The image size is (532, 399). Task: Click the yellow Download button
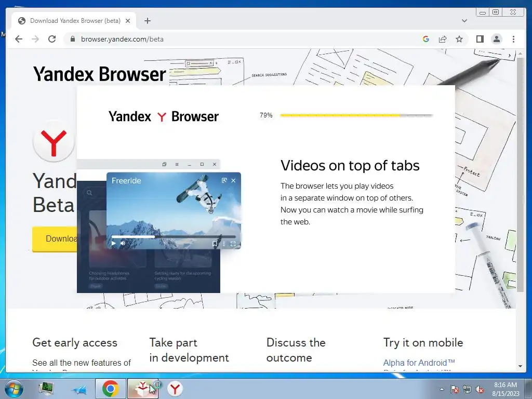click(55, 239)
